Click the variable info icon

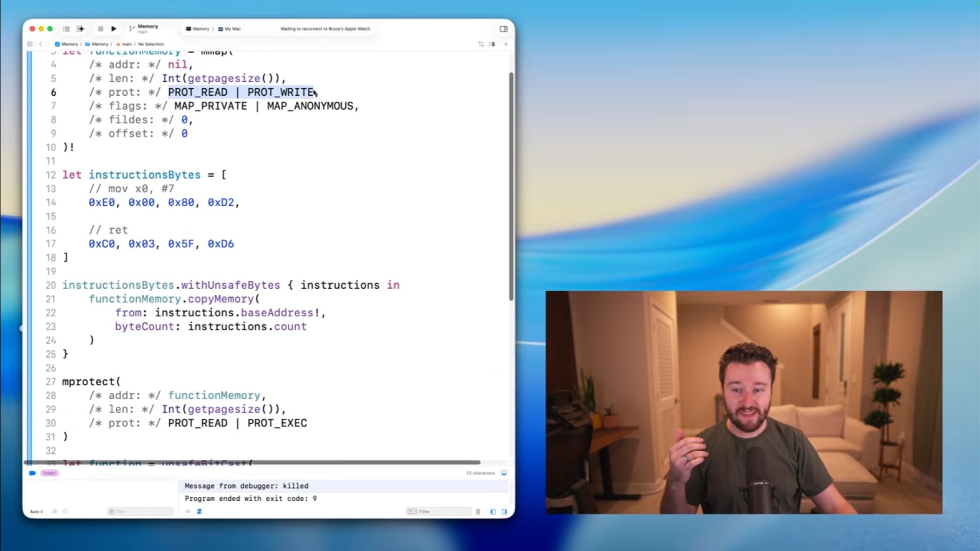pyautogui.click(x=65, y=512)
